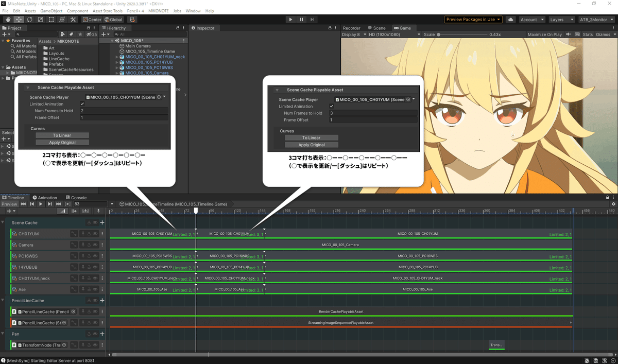The image size is (618, 364).
Task: Toggle Timeline Preview mode
Action: coord(9,204)
